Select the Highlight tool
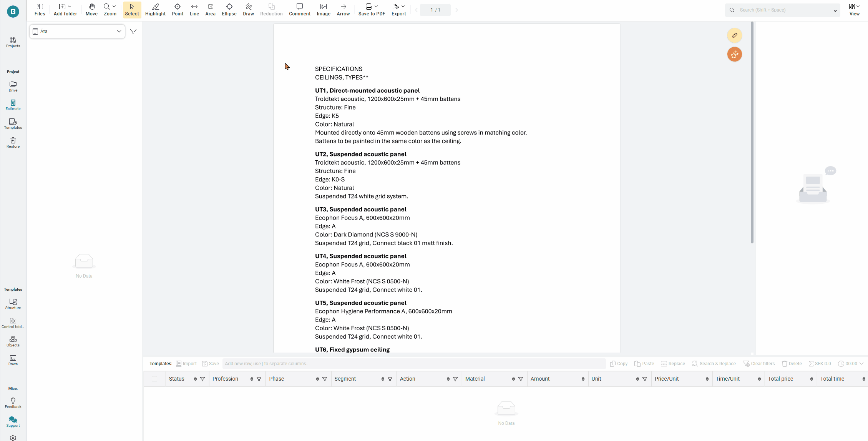 155,10
